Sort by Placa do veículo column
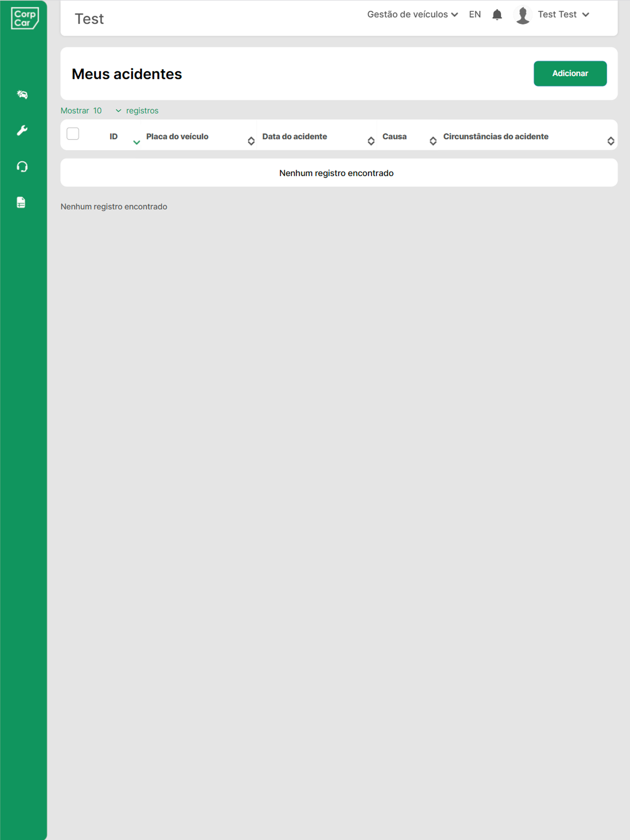The height and width of the screenshot is (840, 630). [199, 136]
